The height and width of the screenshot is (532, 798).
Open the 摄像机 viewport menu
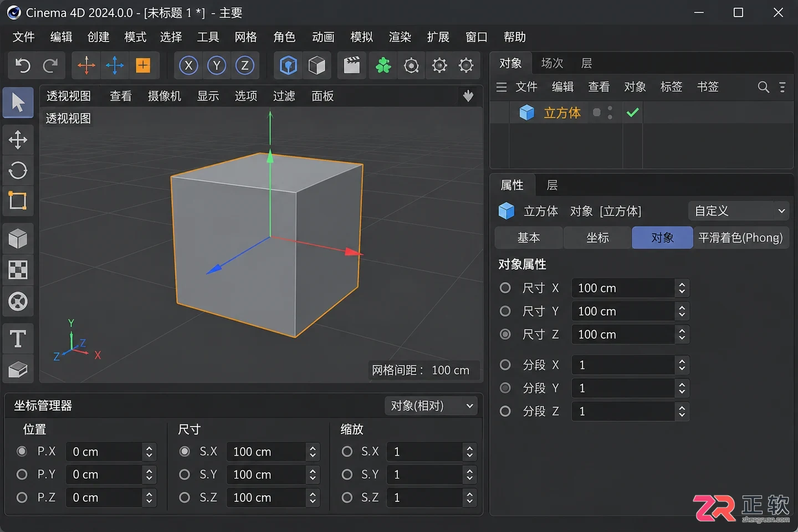click(x=165, y=96)
